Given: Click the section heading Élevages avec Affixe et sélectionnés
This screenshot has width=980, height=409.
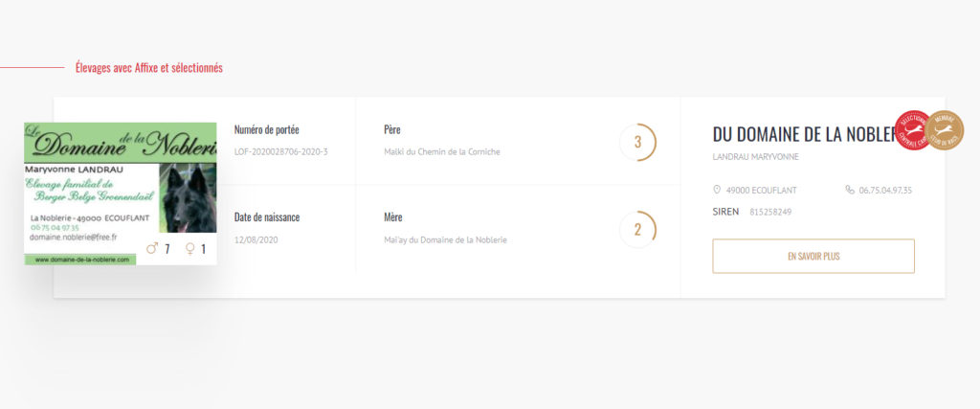Looking at the screenshot, I should (148, 68).
